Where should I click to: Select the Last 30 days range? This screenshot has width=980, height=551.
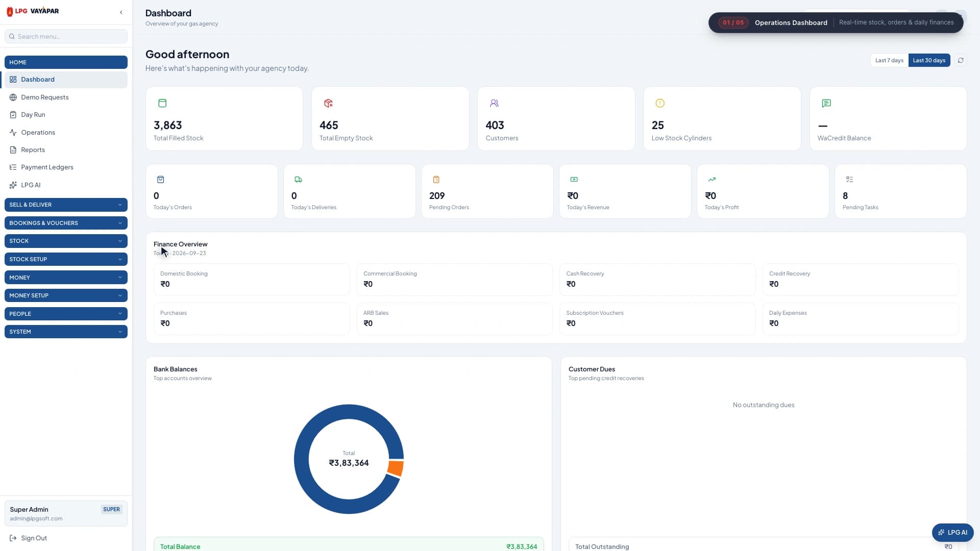point(929,60)
